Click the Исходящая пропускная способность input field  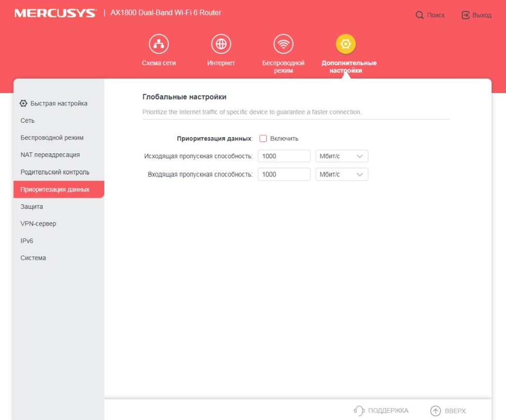pos(284,156)
